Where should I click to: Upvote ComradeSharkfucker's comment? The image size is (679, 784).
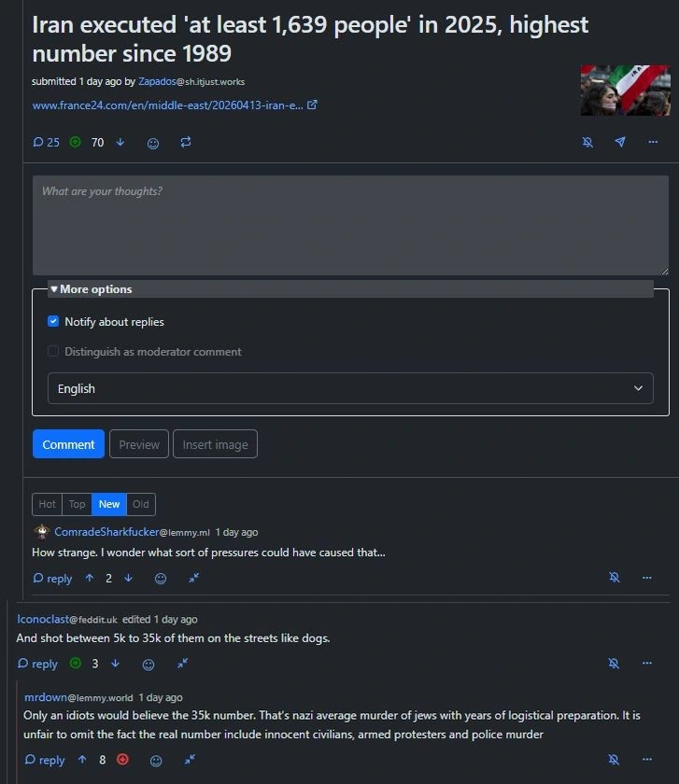click(90, 578)
